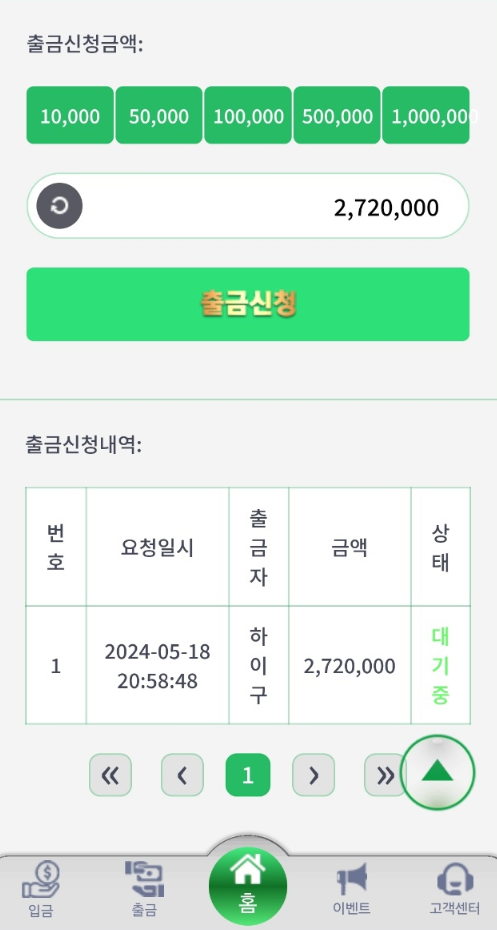Click the reset amount circular arrow icon
Screen dimensions: 497x930
[59, 206]
